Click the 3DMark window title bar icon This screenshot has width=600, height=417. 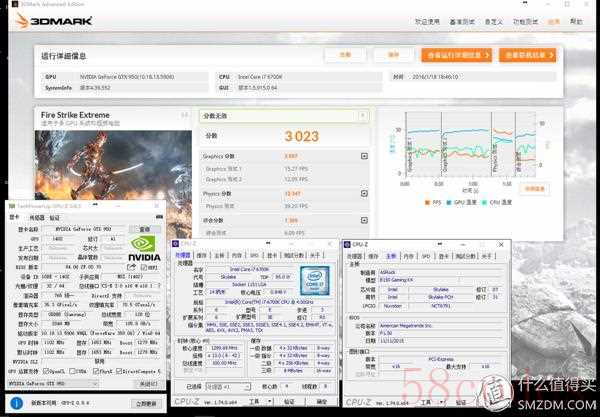[15, 4]
